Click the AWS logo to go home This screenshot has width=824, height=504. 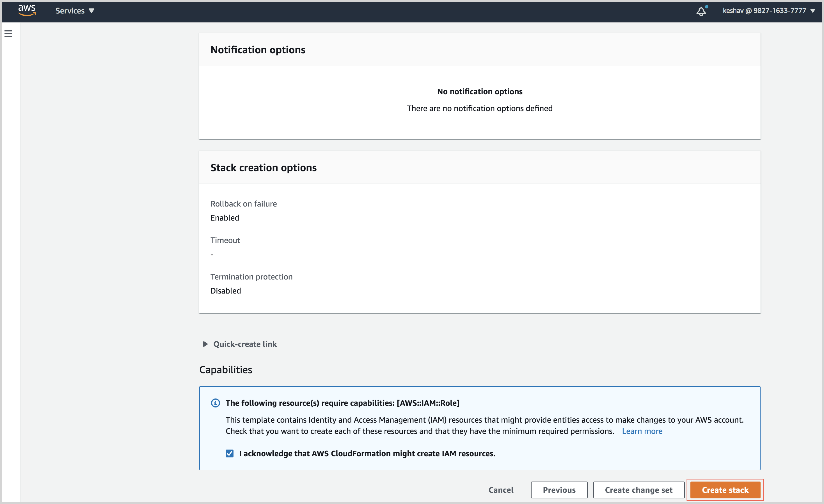coord(27,11)
